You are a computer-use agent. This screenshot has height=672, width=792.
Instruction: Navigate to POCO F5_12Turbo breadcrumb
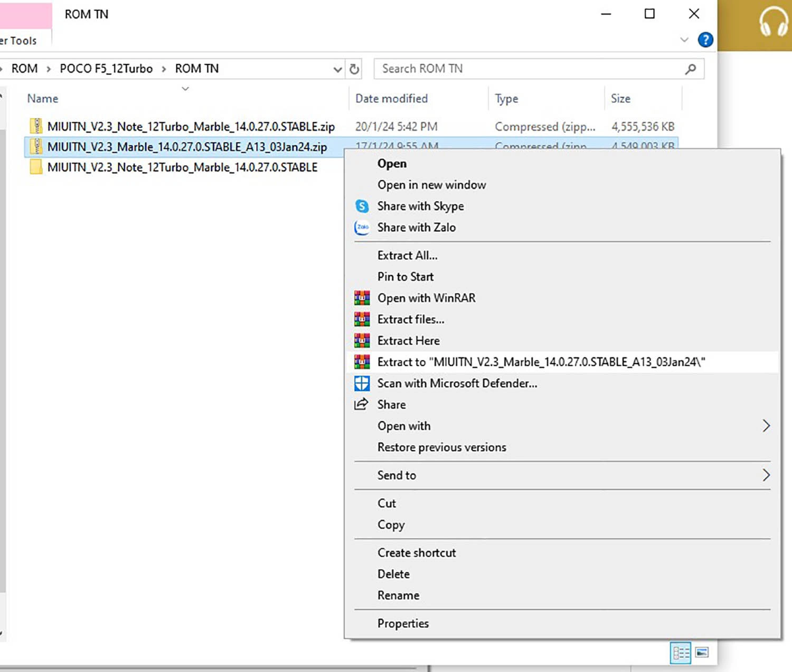tap(106, 69)
